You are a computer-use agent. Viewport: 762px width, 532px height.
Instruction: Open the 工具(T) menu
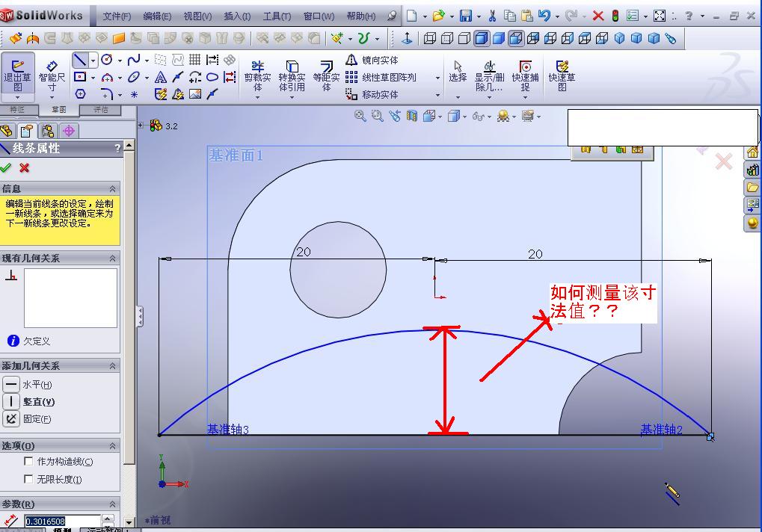(x=277, y=16)
